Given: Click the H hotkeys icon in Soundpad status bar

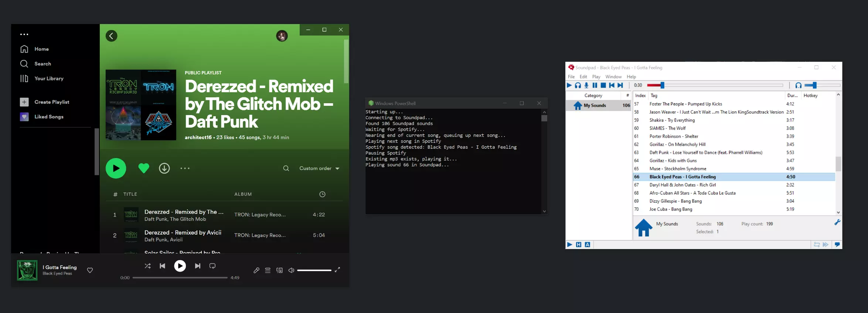Looking at the screenshot, I should click(x=579, y=245).
